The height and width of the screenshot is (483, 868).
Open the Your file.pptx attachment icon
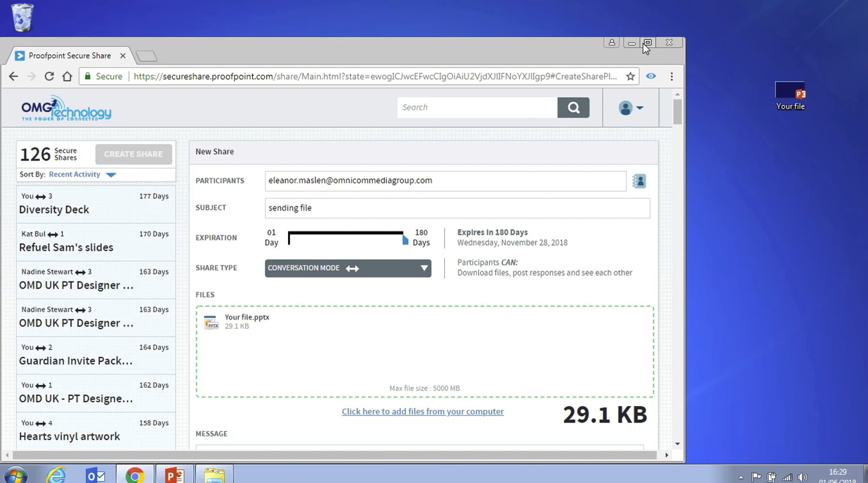211,322
